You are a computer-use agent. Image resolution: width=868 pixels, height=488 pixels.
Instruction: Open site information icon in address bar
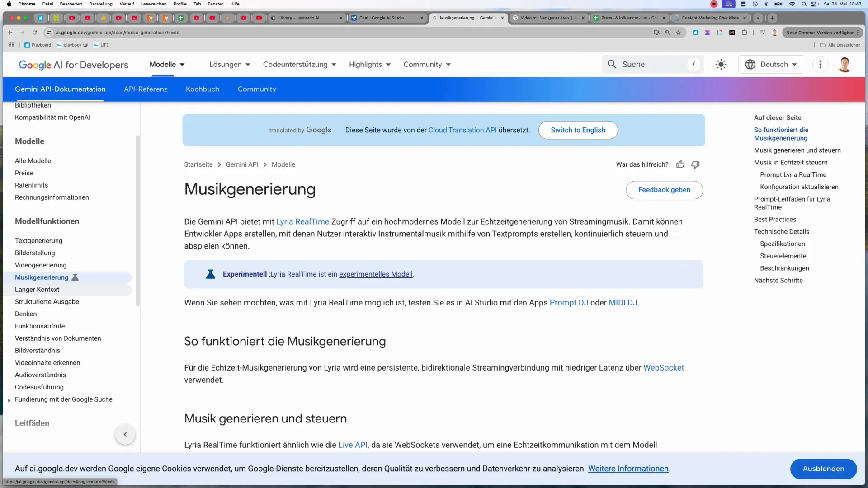tap(49, 33)
